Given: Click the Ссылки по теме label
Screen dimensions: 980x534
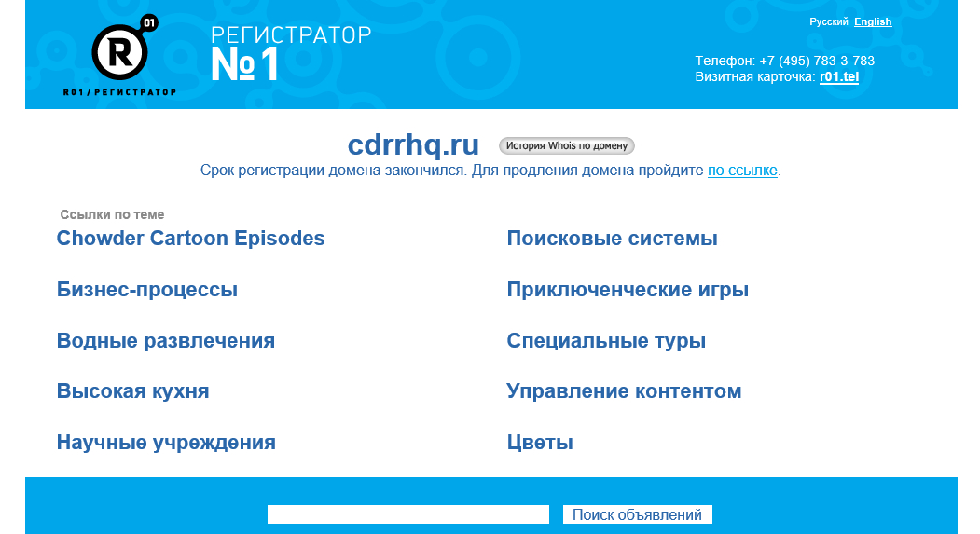Looking at the screenshot, I should coord(112,214).
